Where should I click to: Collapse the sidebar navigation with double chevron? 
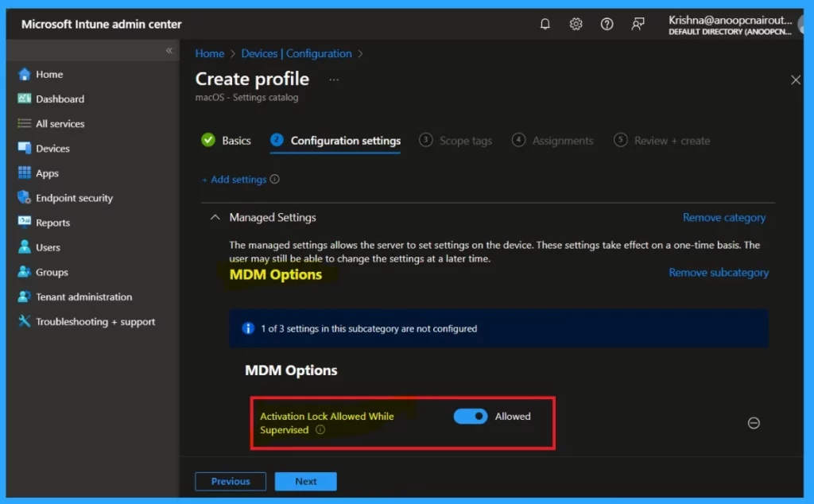(x=169, y=50)
